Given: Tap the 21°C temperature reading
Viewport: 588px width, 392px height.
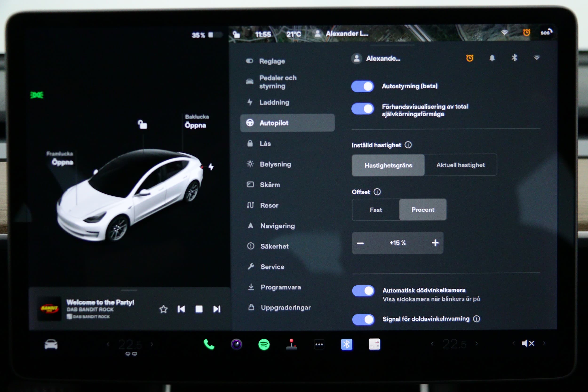Looking at the screenshot, I should (294, 34).
